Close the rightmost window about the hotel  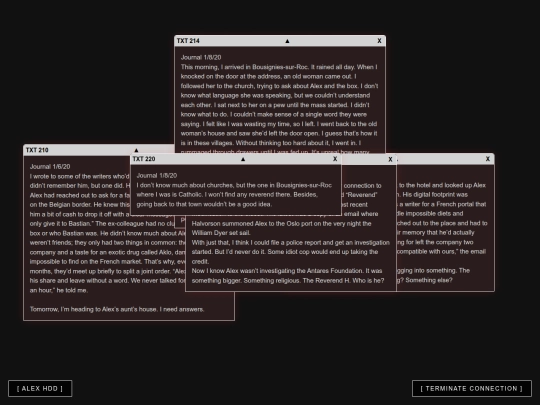click(x=488, y=159)
